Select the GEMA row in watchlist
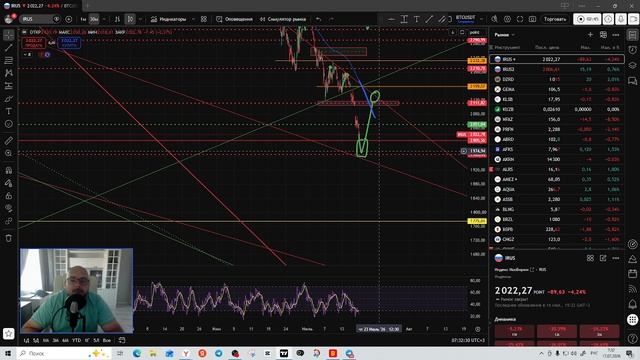The height and width of the screenshot is (360, 640). click(x=557, y=89)
